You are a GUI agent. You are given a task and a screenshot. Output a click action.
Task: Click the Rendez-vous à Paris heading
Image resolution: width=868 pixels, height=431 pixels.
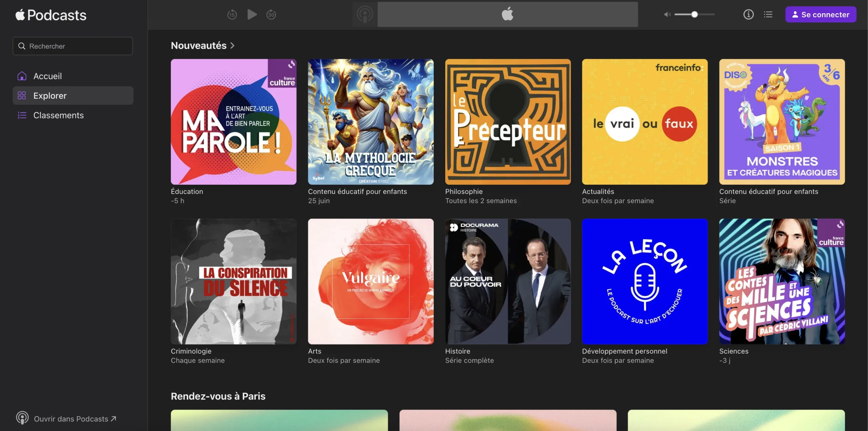218,396
